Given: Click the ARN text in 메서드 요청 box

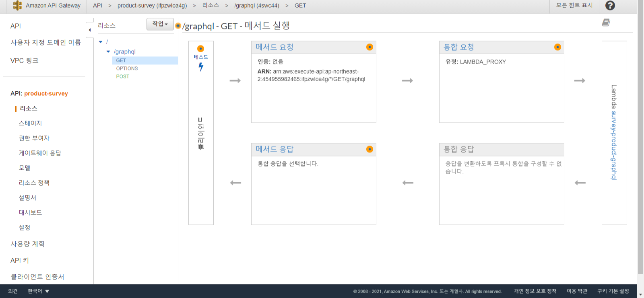Looking at the screenshot, I should 312,75.
